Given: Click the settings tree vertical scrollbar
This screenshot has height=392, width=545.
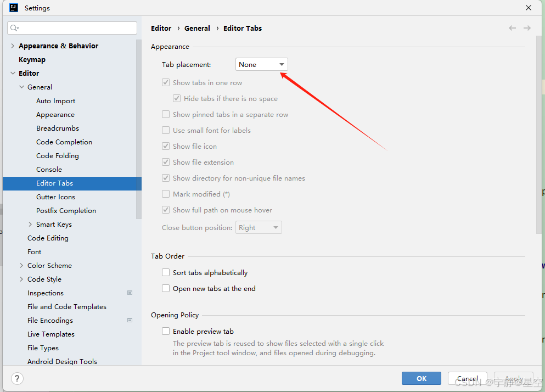Looking at the screenshot, I should coord(139,130).
